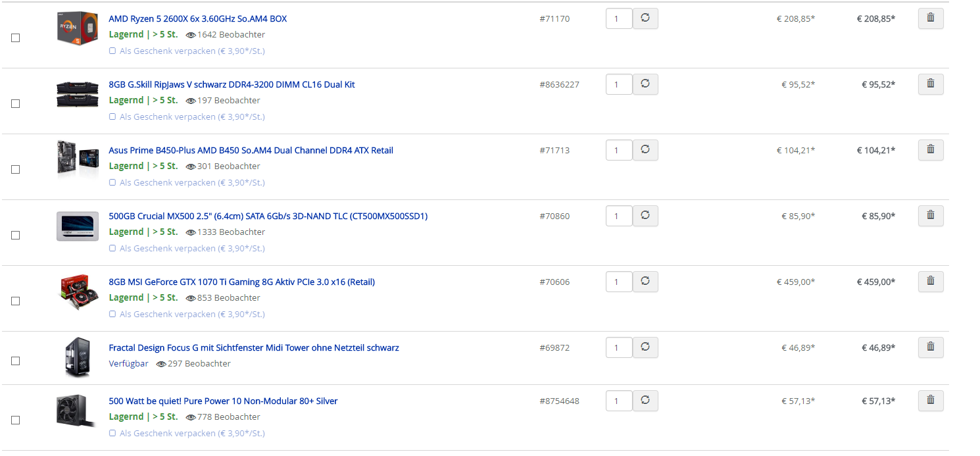Remove the G.Skill RipJaws RAM using its trash icon
Viewport: 980px width, 456px height.
[930, 84]
